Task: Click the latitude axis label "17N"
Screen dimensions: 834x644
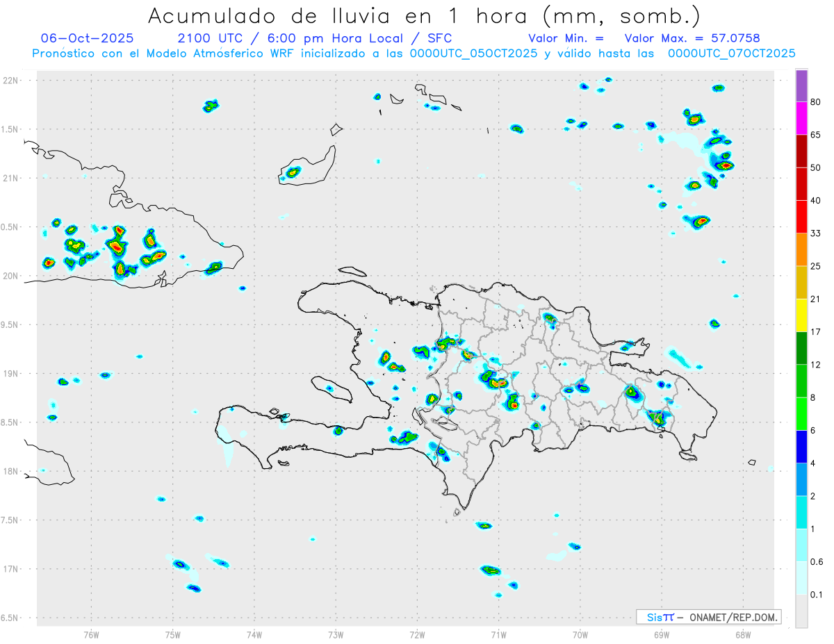Action: 11,569
